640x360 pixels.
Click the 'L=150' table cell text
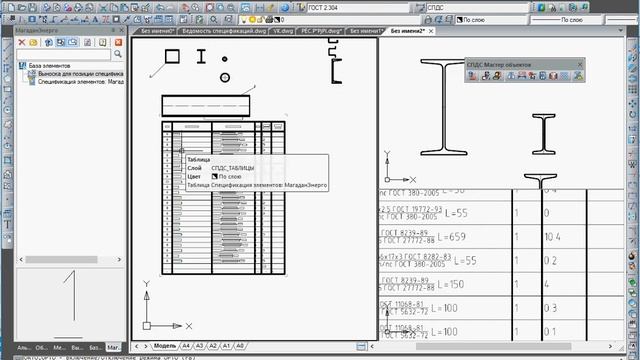click(x=451, y=284)
